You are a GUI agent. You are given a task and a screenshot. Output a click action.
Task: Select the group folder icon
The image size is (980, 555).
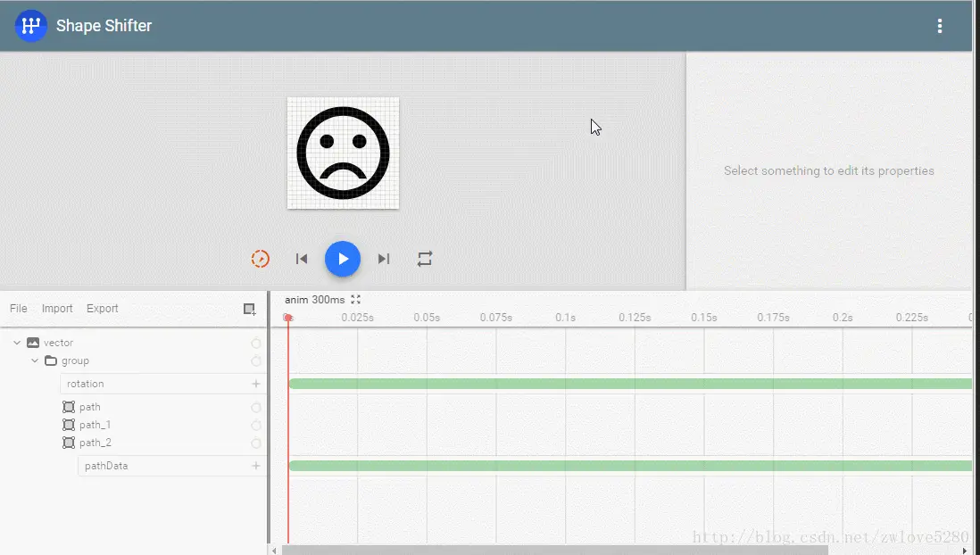tap(51, 360)
